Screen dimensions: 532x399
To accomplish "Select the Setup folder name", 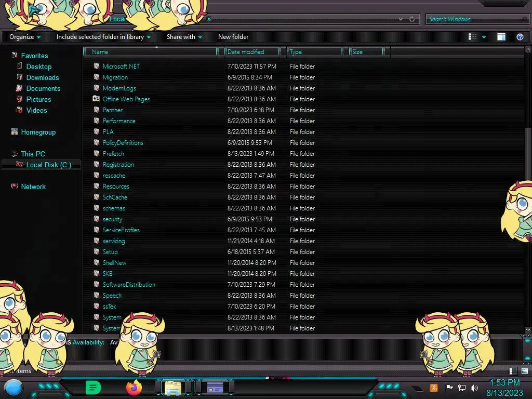I will (110, 252).
